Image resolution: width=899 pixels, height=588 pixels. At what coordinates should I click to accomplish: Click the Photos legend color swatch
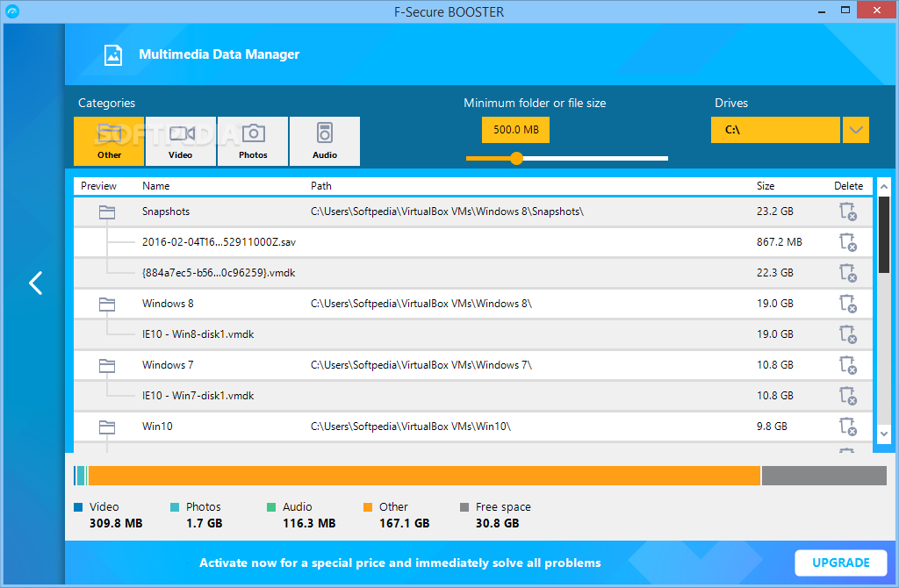(x=175, y=507)
